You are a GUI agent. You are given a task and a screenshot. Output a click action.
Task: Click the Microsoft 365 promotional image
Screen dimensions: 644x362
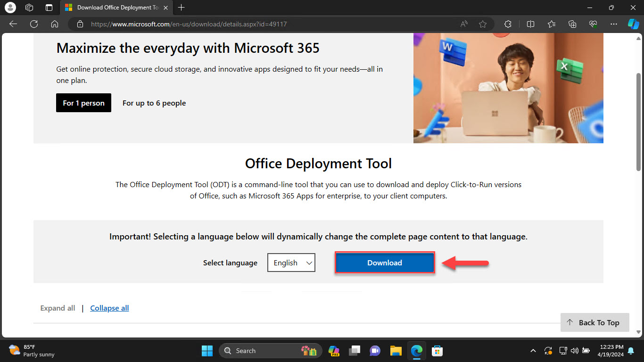[508, 88]
